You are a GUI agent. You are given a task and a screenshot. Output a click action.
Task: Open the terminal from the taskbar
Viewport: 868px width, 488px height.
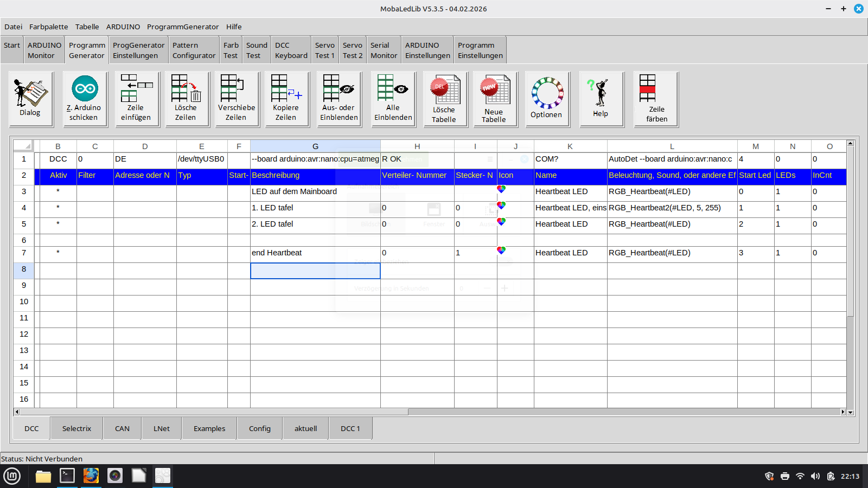point(67,476)
